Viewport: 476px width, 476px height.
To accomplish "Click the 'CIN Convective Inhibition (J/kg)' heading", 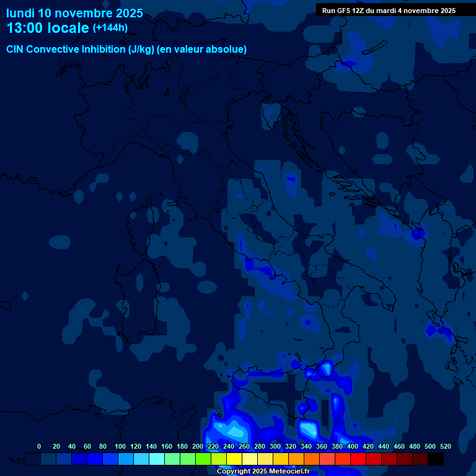I will [x=80, y=49].
